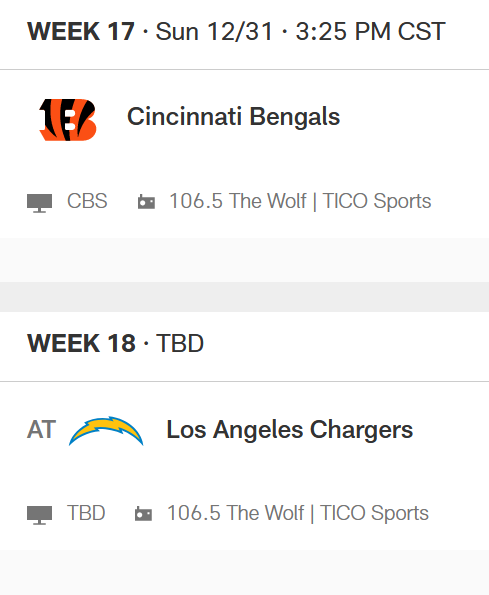Select the Week 17 radio station text
Image resolution: width=489 pixels, height=595 pixels.
pos(300,201)
